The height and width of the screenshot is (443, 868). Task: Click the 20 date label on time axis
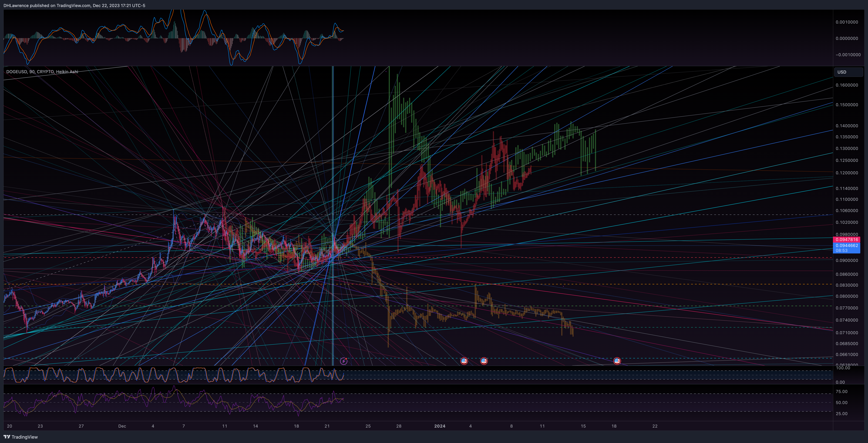click(9, 426)
